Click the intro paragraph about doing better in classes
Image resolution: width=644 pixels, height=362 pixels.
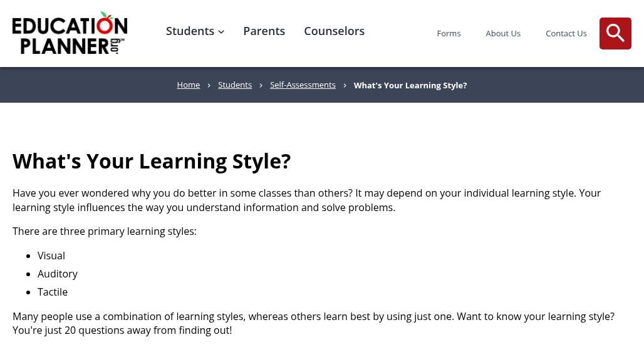306,200
